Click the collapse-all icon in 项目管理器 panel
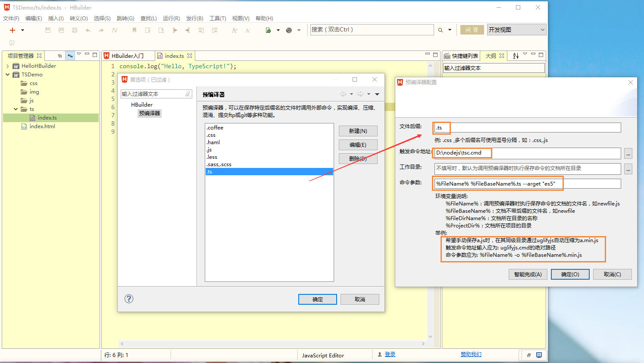Image resolution: width=644 pixels, height=363 pixels. [60, 56]
